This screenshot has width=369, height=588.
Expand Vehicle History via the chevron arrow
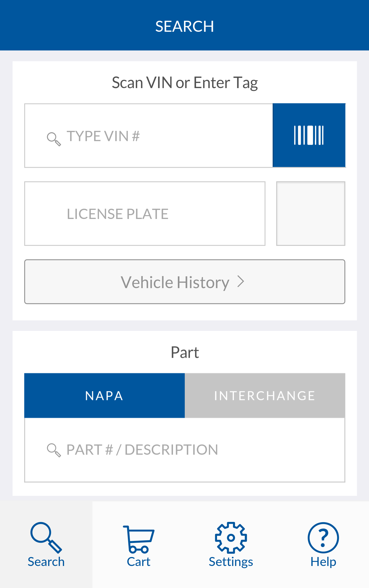(x=241, y=282)
